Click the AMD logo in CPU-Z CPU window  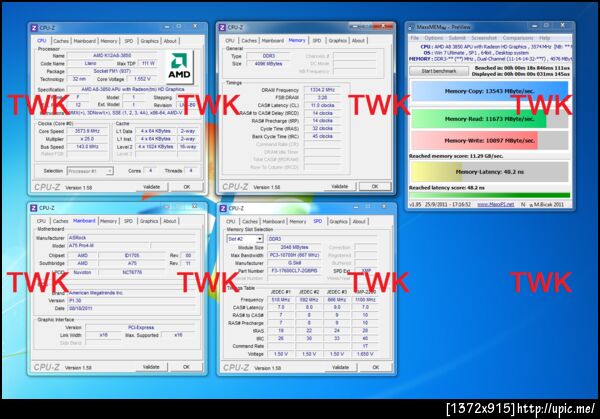tap(179, 67)
